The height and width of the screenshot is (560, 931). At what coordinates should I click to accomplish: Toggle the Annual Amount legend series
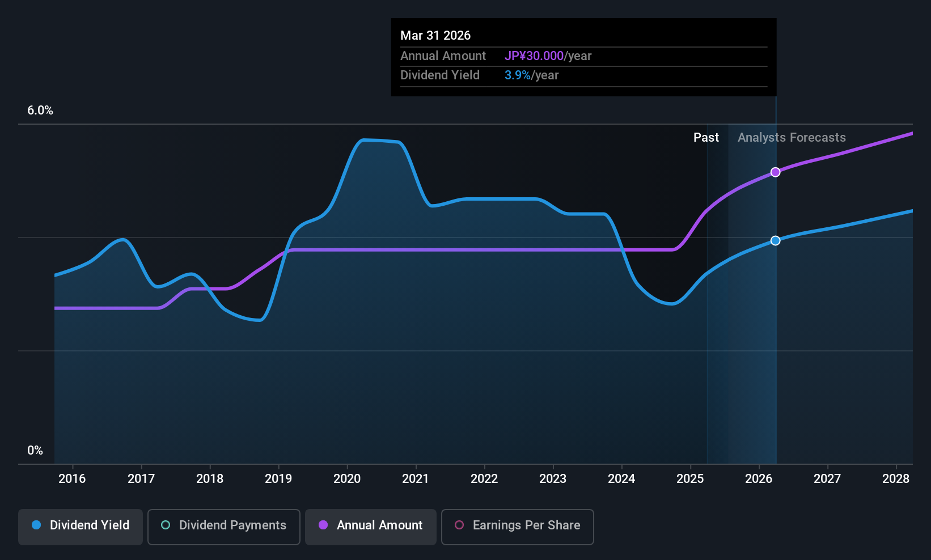click(x=371, y=527)
